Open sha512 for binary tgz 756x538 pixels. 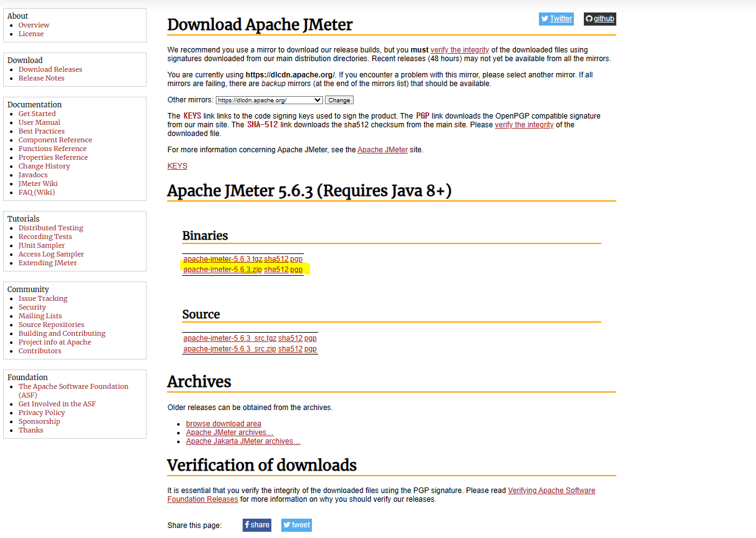[x=276, y=259]
